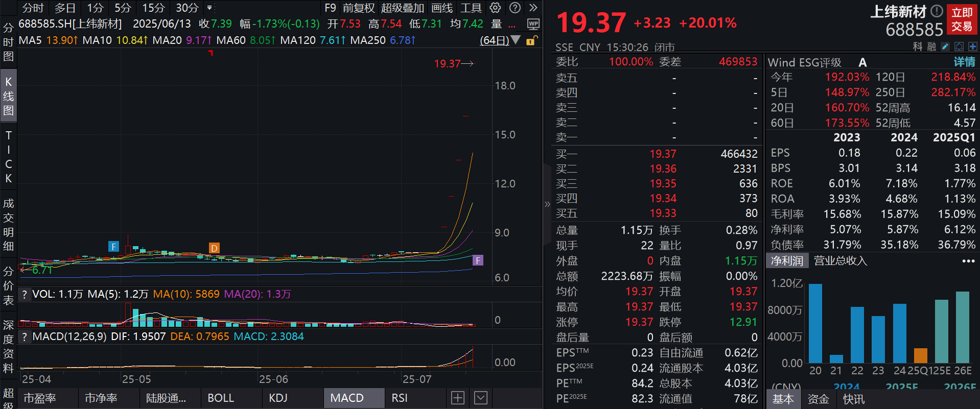Click the add indicator plus box icon
This screenshot has width=980, height=409.
[x=458, y=398]
